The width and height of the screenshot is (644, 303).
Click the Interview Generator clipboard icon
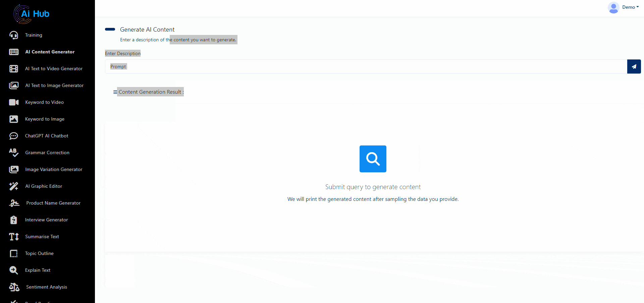pos(14,220)
